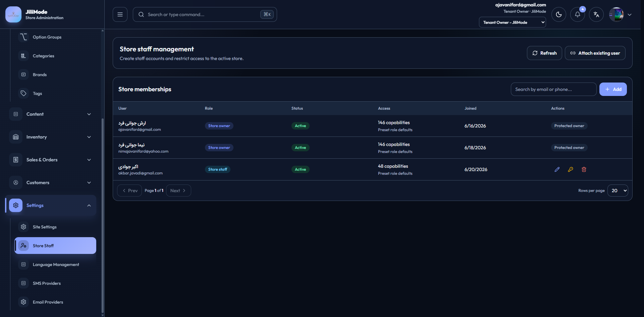Click the JiliMode store logo
Image resolution: width=644 pixels, height=317 pixels.
13,14
